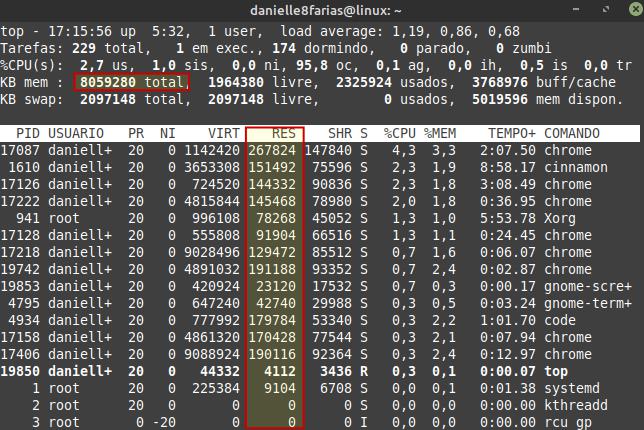644x430 pixels.
Task: Select the PID column header
Action: click(28, 133)
